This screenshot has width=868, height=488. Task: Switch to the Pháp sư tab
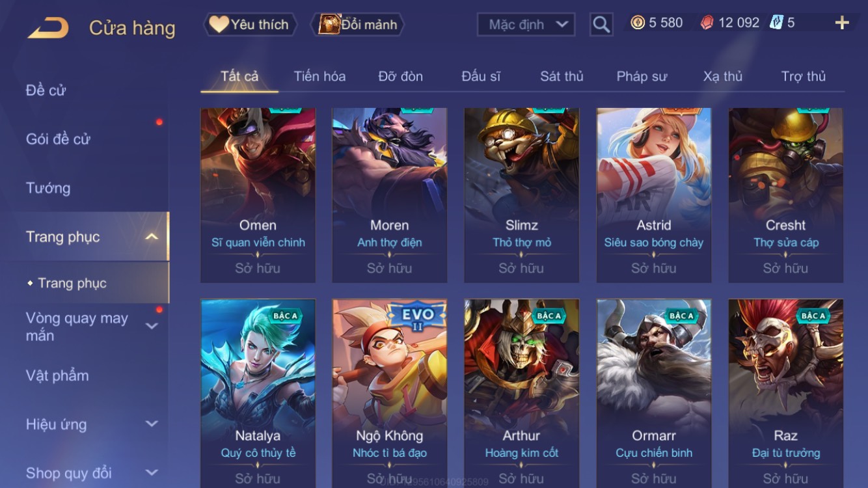point(642,76)
